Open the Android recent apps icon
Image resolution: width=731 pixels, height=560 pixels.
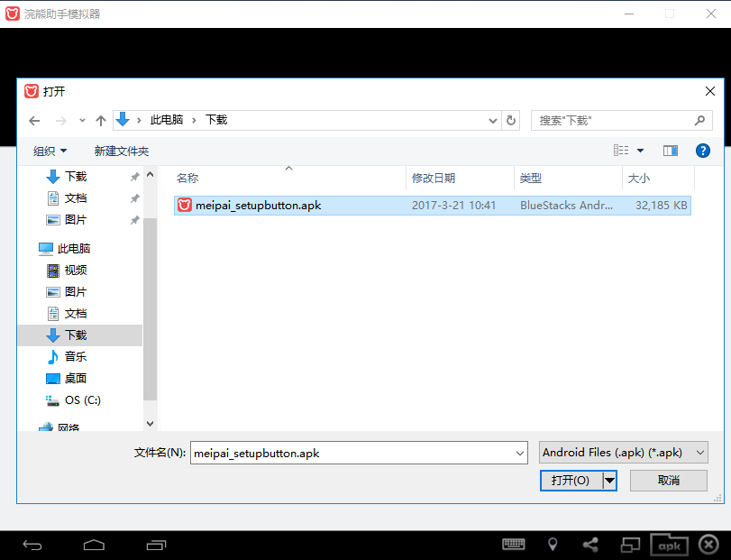click(x=157, y=545)
